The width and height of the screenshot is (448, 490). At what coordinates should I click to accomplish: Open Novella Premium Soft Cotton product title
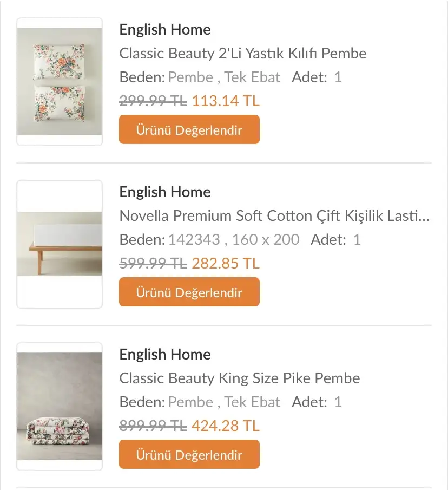click(274, 215)
